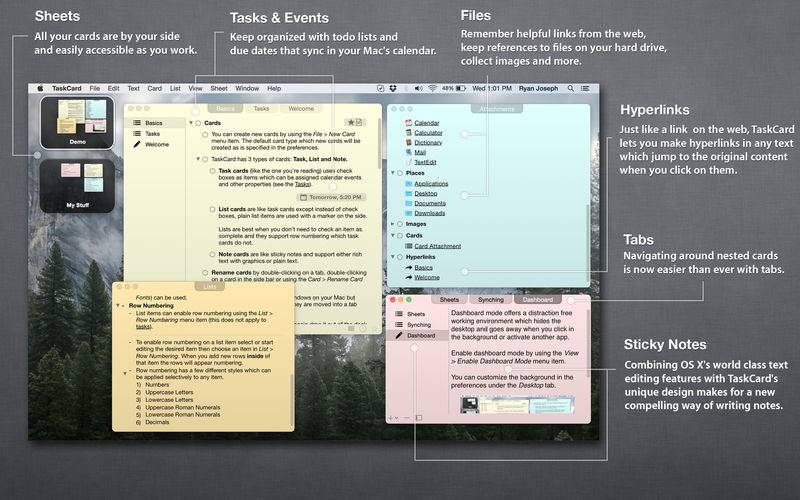Open Notification Center list icon
Image resolution: width=800 pixels, height=500 pixels.
click(x=585, y=88)
